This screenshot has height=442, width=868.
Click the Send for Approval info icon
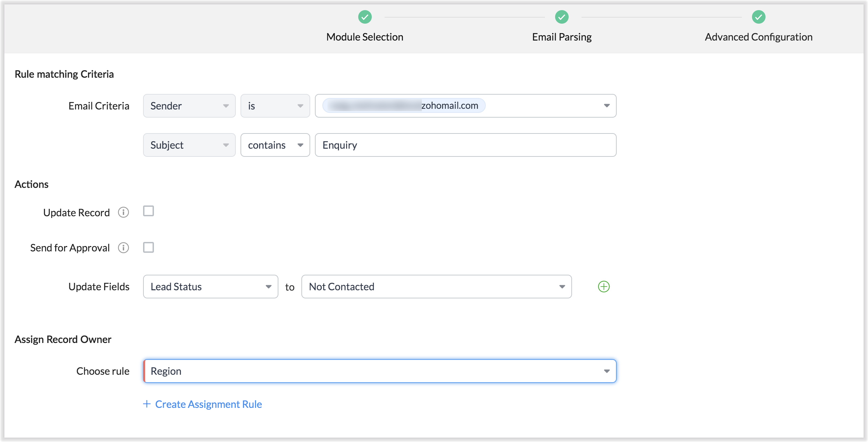click(123, 248)
